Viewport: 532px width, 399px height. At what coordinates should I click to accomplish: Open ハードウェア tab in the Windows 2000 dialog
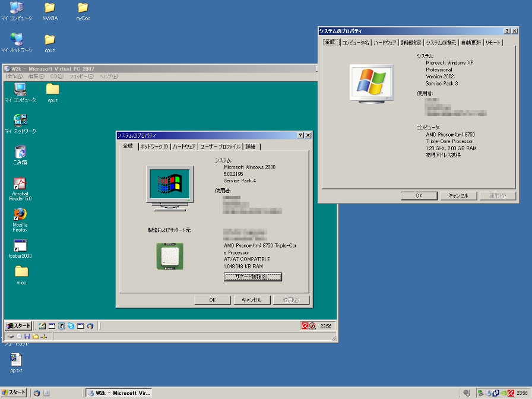click(184, 147)
